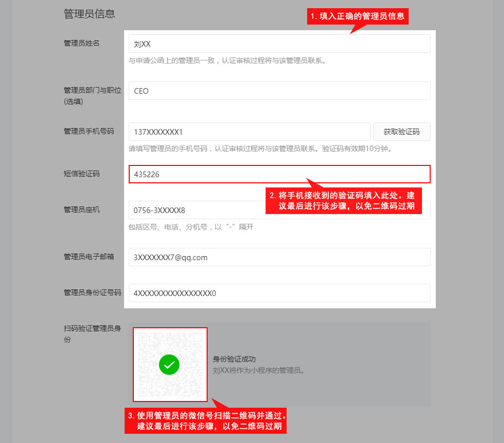Focus the 管理员姓名 field containing 刘XX
This screenshot has width=504, height=443.
pos(279,44)
